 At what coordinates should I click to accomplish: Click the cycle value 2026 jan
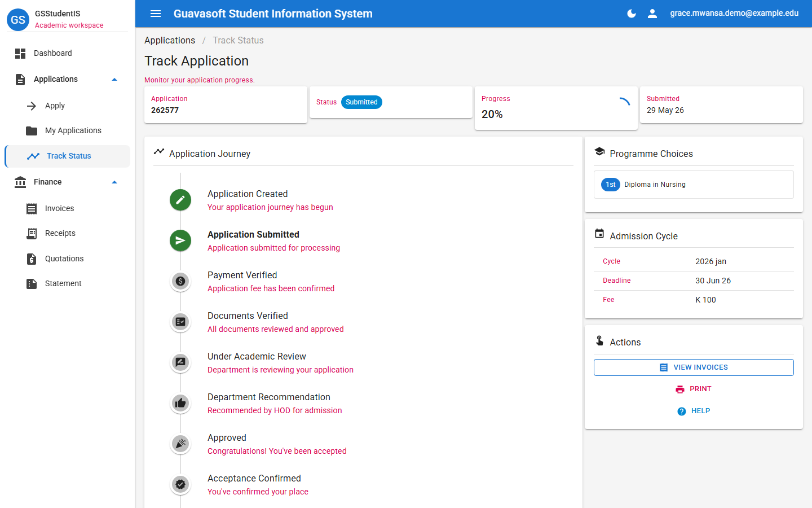(x=711, y=262)
